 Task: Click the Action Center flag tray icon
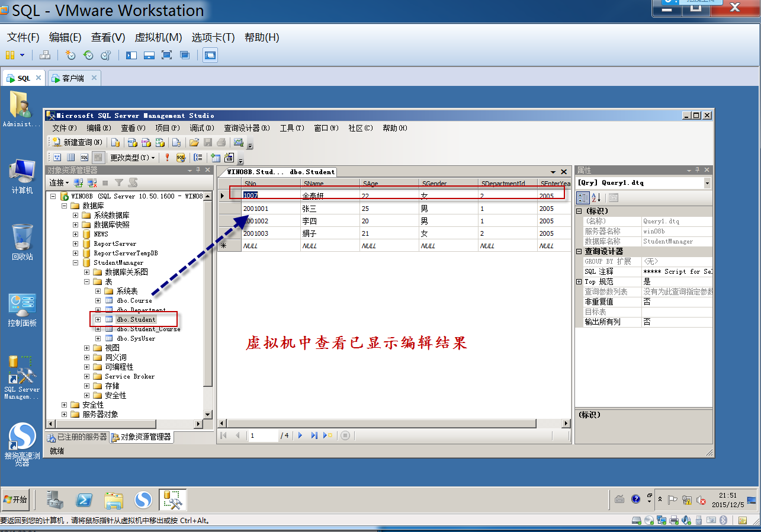[673, 500]
